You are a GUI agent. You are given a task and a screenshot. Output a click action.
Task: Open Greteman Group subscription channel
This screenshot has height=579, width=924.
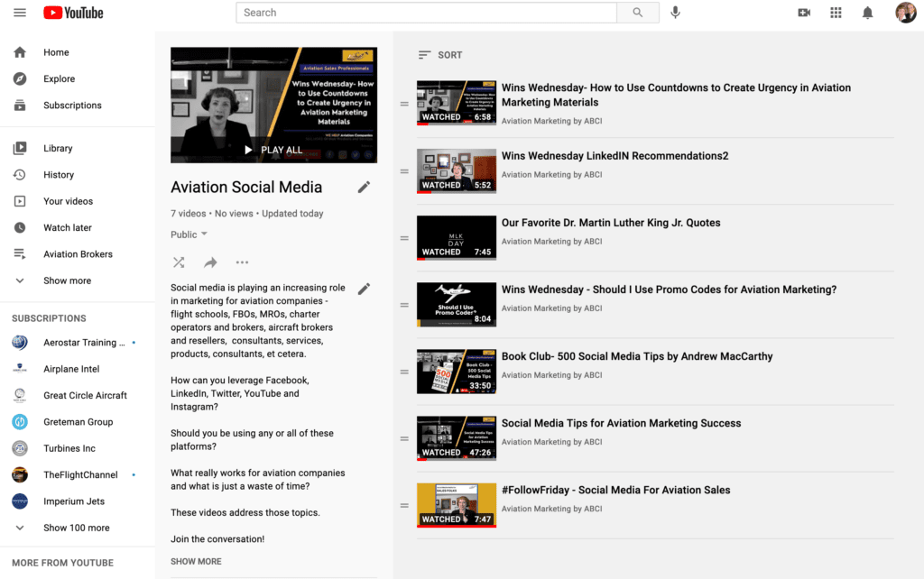78,422
